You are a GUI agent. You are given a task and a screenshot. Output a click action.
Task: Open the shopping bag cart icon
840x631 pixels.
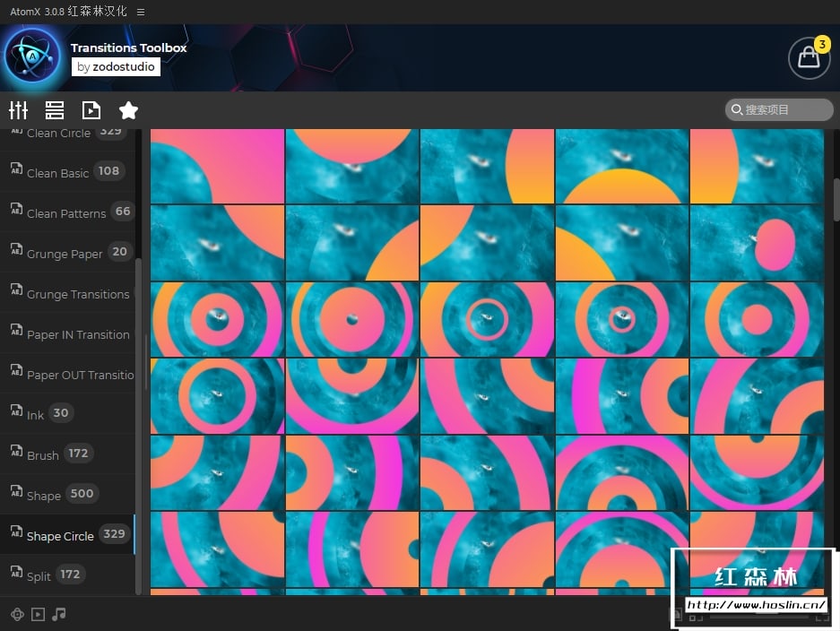(x=809, y=58)
